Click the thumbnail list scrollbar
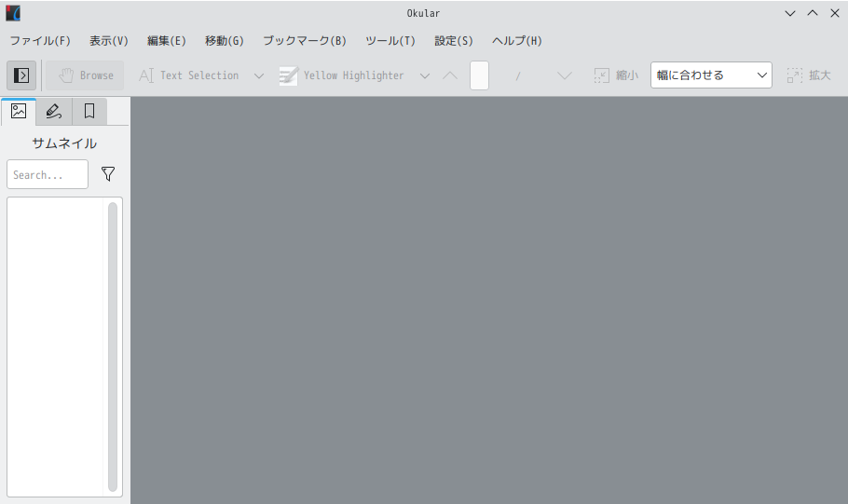The width and height of the screenshot is (848, 504). [x=113, y=347]
